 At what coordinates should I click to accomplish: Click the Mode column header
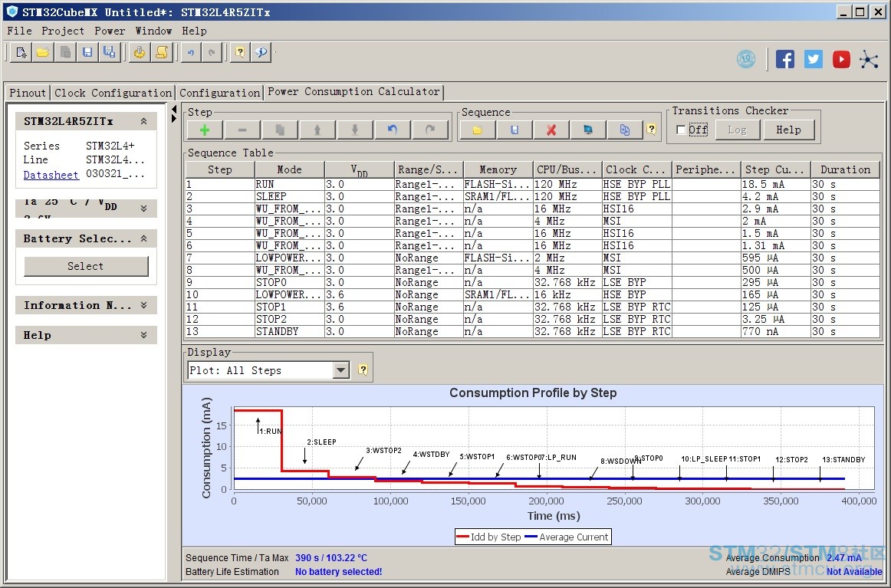pos(289,169)
